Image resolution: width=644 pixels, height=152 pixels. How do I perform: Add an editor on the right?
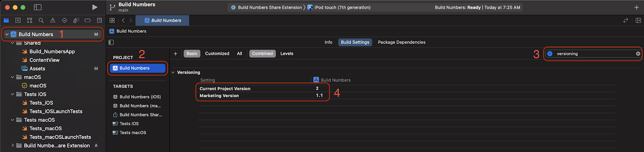coord(638,20)
